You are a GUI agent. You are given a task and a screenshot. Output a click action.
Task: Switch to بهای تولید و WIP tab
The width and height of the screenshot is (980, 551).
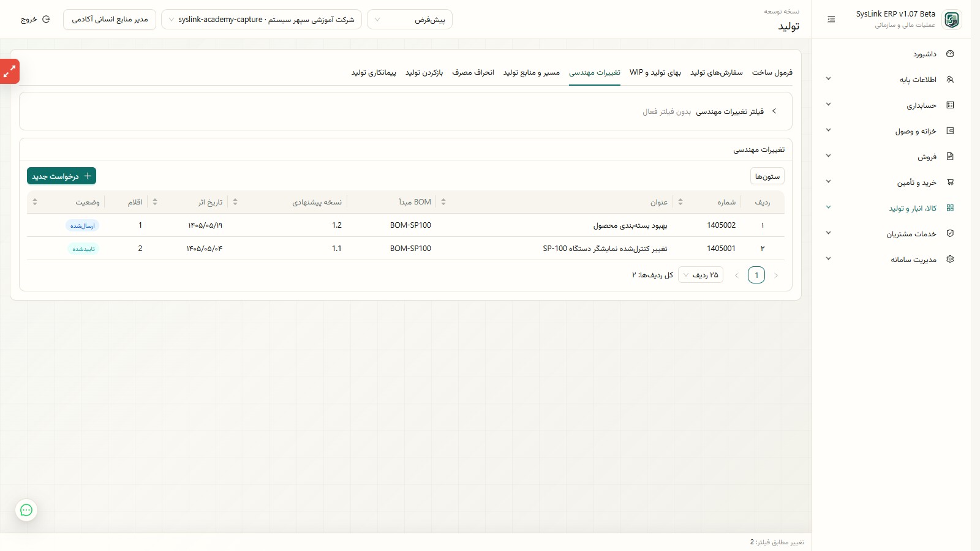[655, 72]
